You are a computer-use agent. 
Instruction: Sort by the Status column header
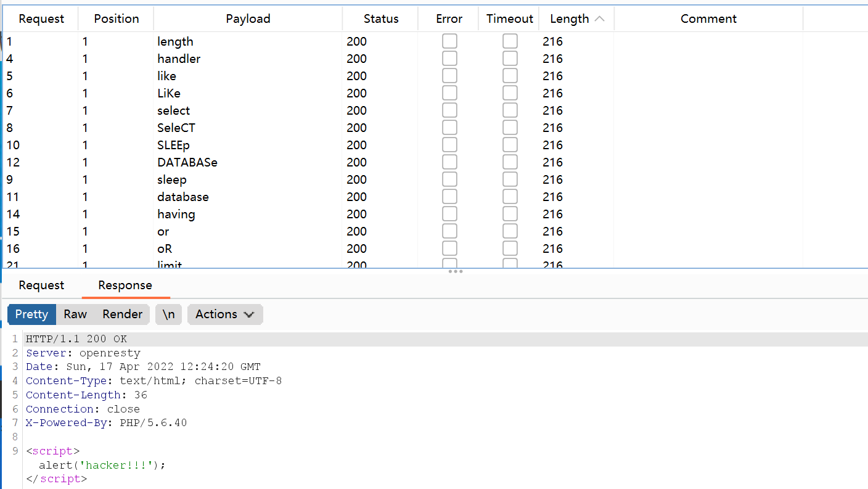[381, 19]
